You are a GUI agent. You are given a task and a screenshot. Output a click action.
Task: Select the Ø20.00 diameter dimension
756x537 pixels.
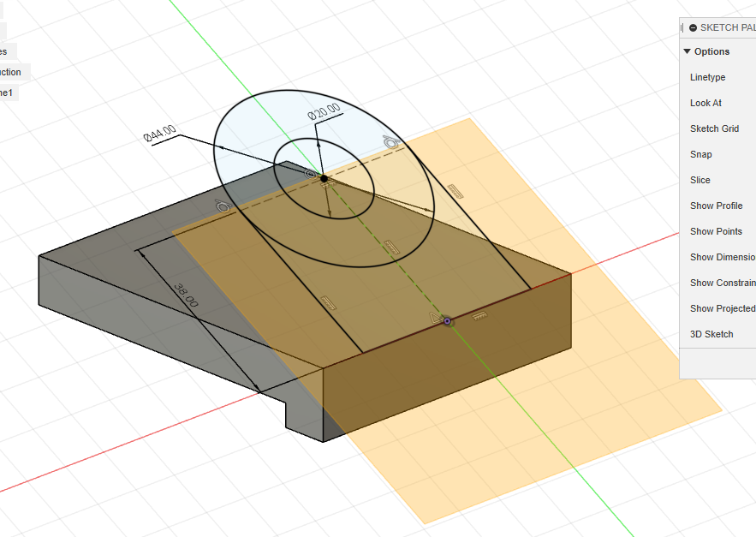tap(324, 113)
